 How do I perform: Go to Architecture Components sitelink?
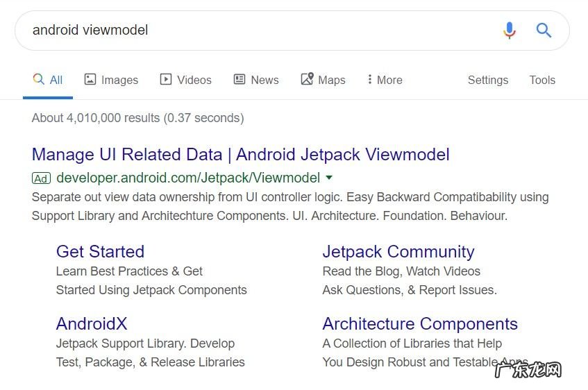click(420, 323)
